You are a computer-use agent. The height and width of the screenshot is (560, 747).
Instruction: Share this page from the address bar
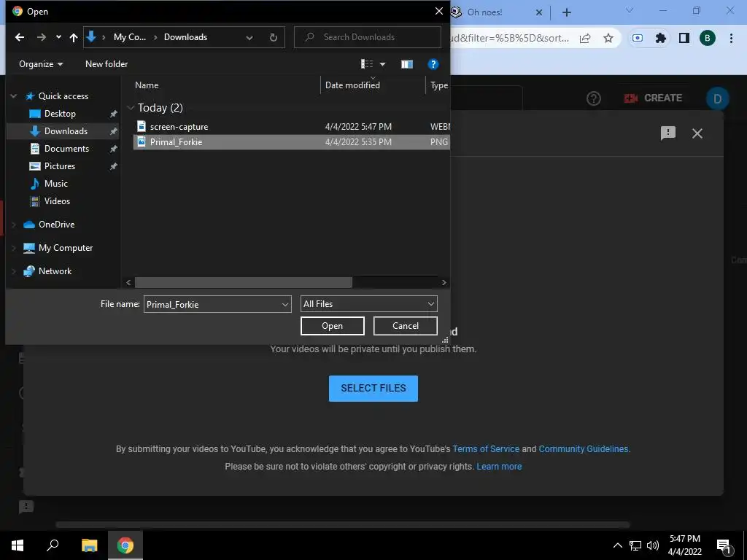585,38
